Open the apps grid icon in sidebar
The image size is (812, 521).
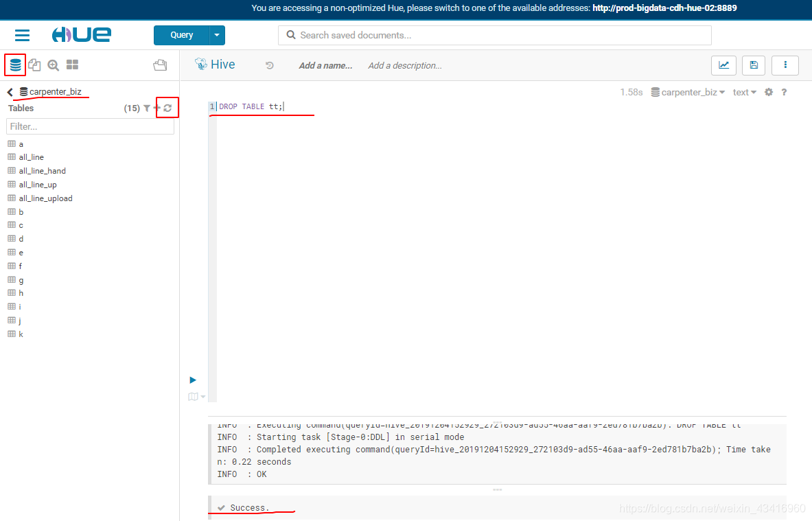tap(73, 65)
